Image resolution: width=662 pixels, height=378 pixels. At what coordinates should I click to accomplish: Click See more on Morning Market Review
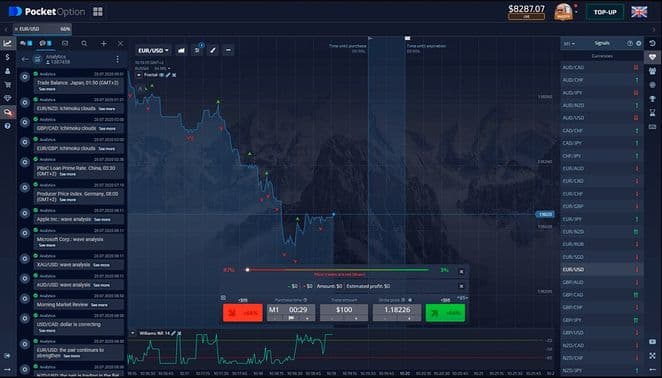[99, 305]
